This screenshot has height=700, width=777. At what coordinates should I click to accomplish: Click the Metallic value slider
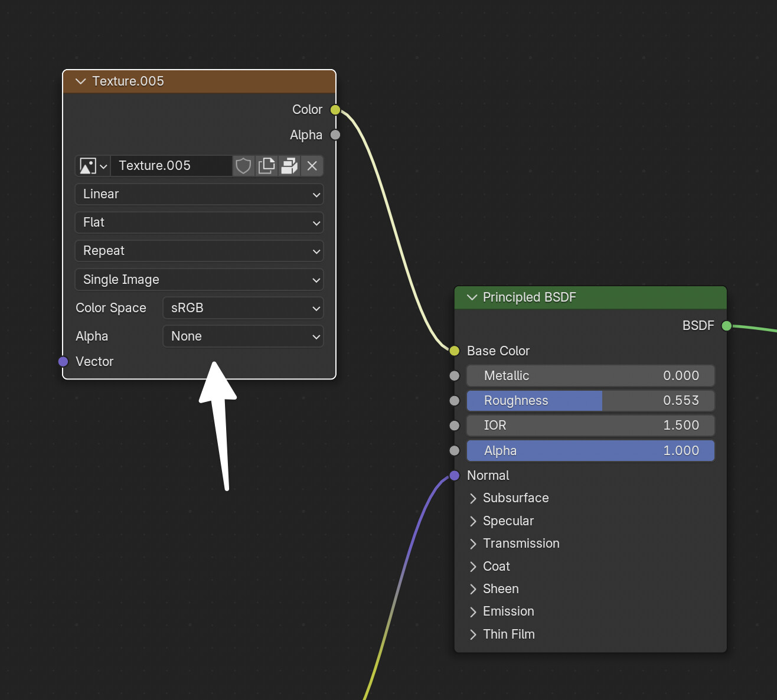pos(590,376)
